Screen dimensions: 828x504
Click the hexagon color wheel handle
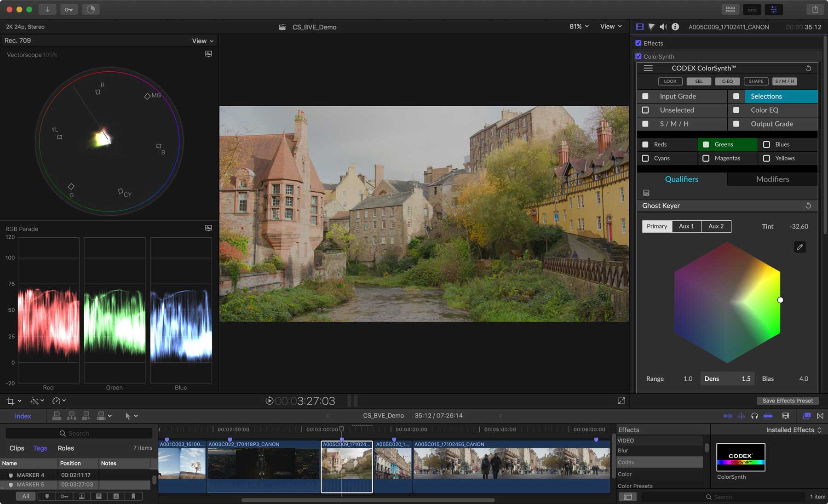click(780, 300)
